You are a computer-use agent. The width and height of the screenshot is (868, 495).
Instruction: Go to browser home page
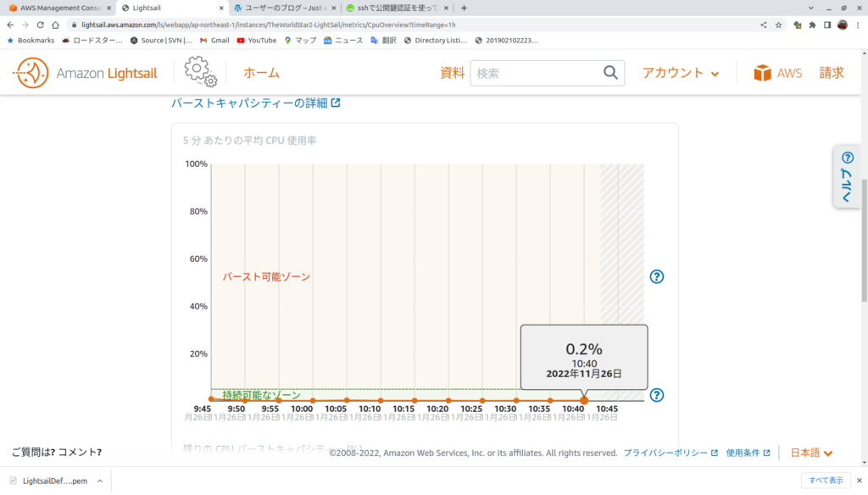click(55, 25)
